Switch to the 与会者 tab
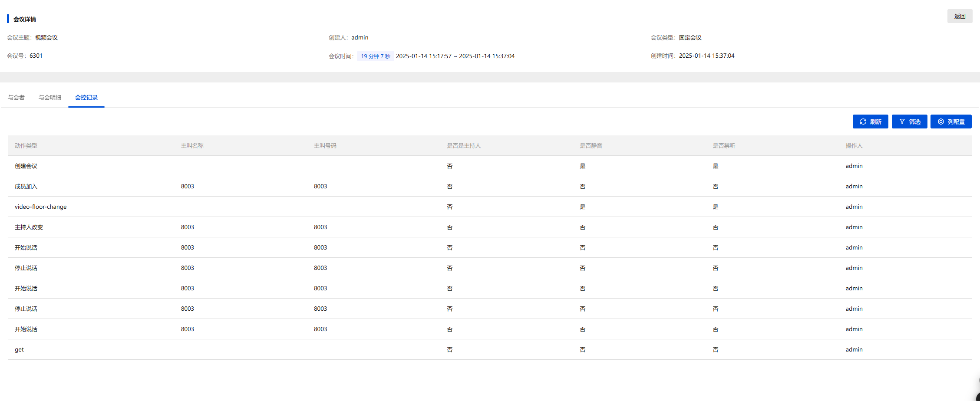Screen dimensions: 980x401 coord(16,98)
